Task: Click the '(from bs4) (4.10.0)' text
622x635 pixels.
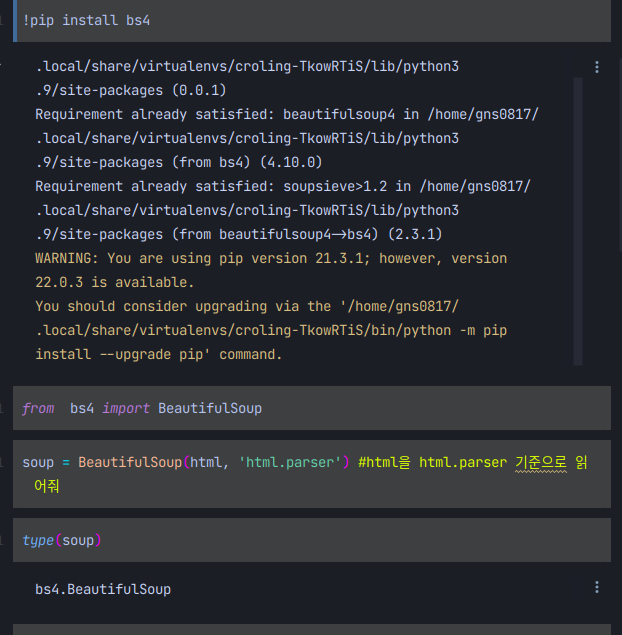Action: tap(247, 162)
